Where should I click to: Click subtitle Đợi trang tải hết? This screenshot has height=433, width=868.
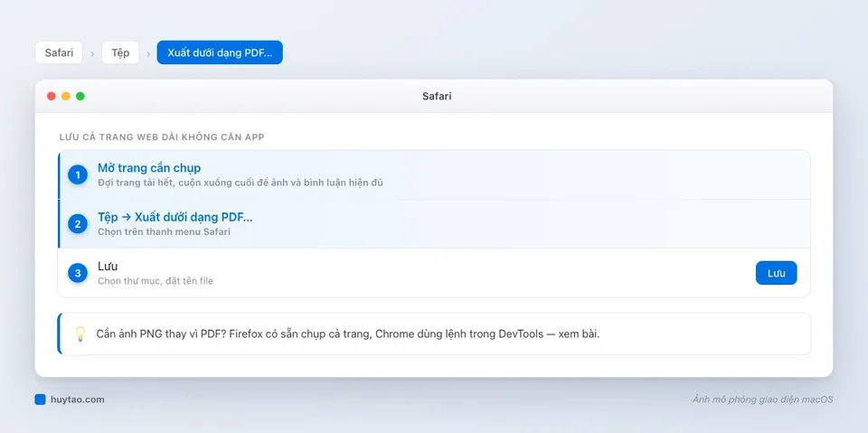point(241,183)
